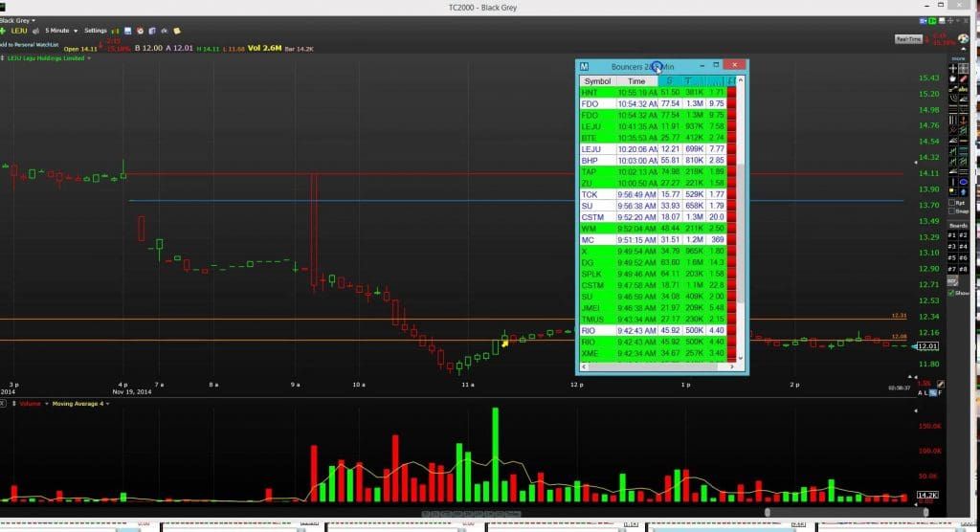Click the LEJU symbol label in toolbar
The image size is (980, 532).
(19, 31)
